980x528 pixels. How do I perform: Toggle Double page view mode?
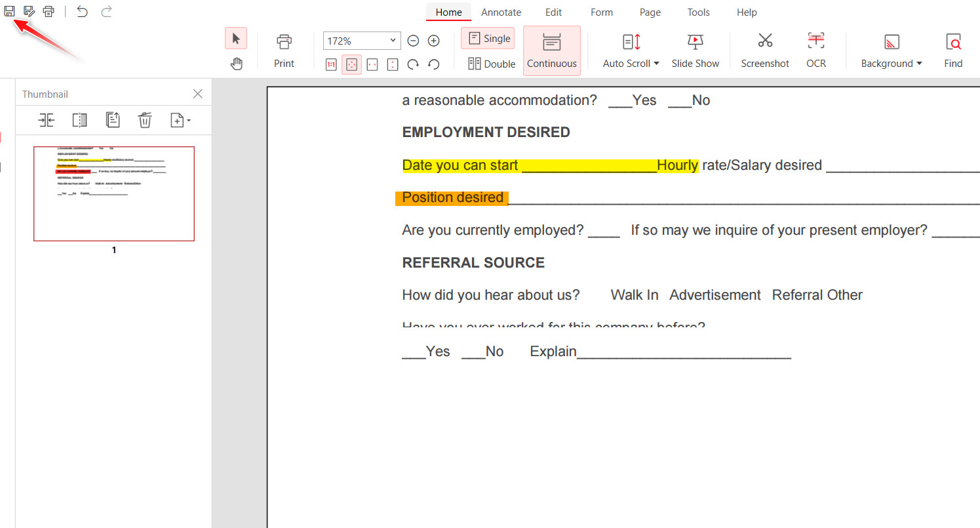tap(492, 64)
